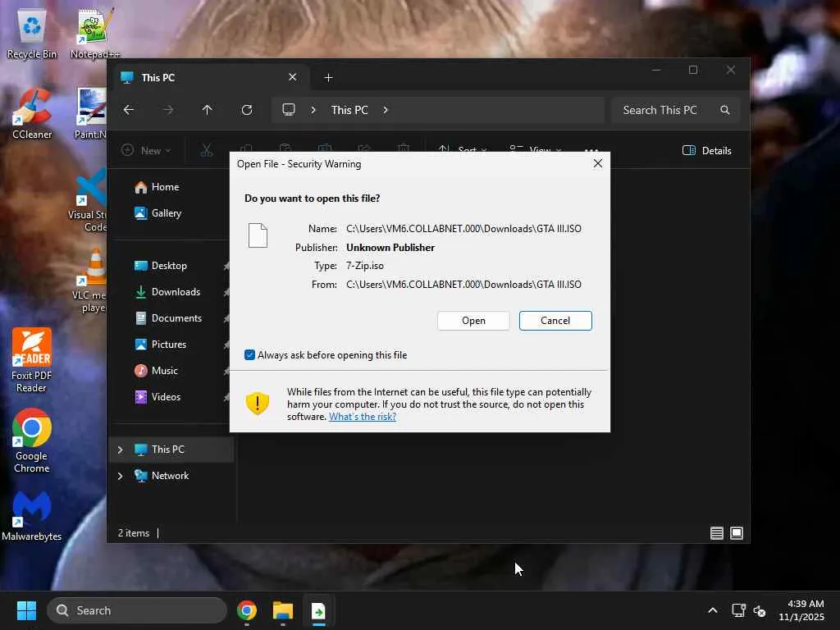This screenshot has height=630, width=840.
Task: Toggle the Details pane button
Action: [x=706, y=151]
